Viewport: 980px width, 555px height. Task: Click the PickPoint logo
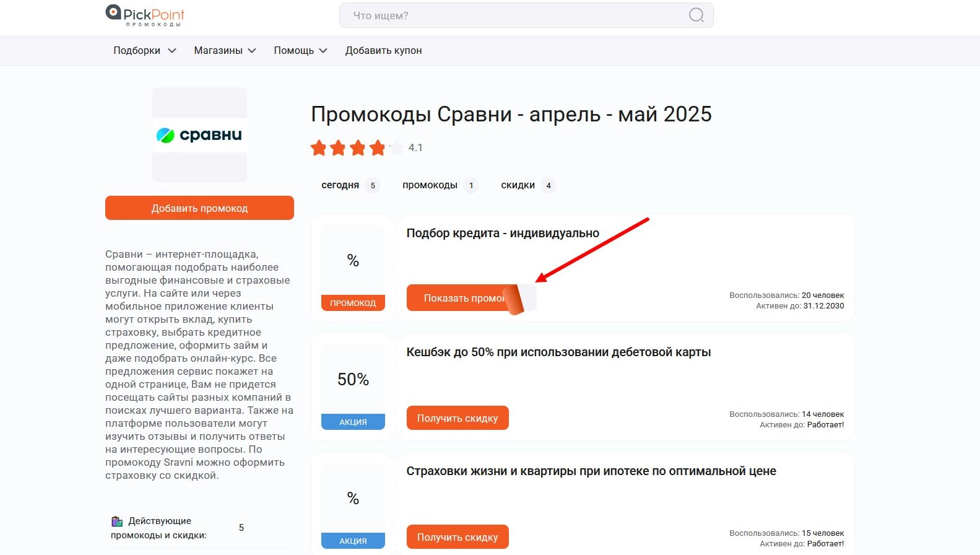click(x=145, y=15)
